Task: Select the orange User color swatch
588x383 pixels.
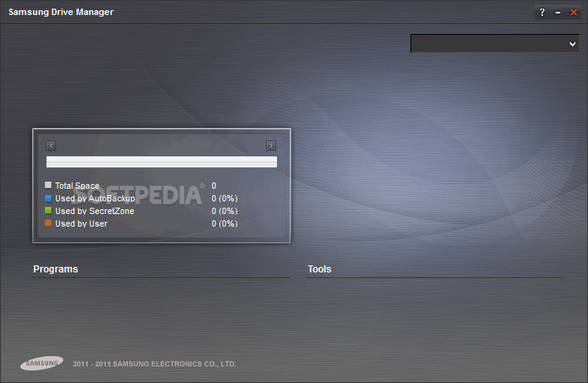Action: (x=48, y=223)
